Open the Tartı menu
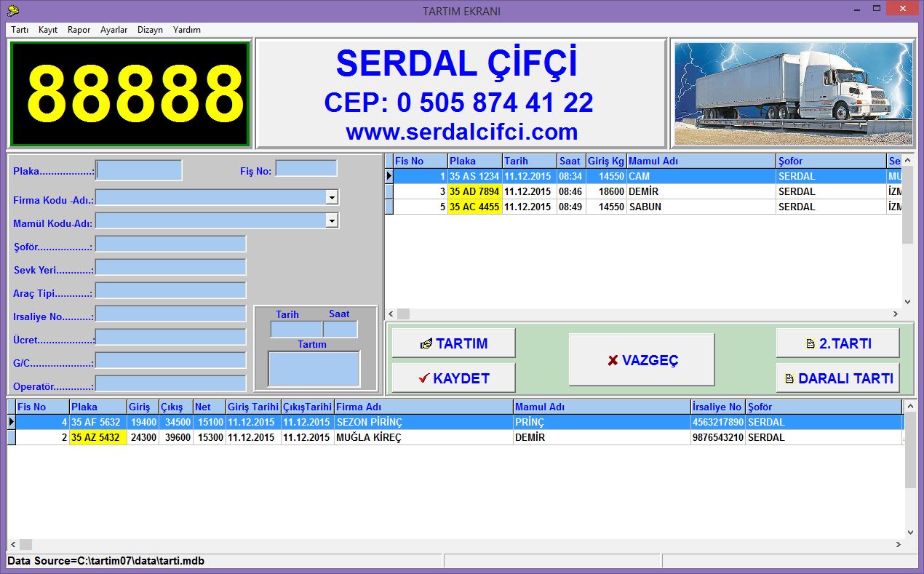The height and width of the screenshot is (574, 924). tap(20, 30)
